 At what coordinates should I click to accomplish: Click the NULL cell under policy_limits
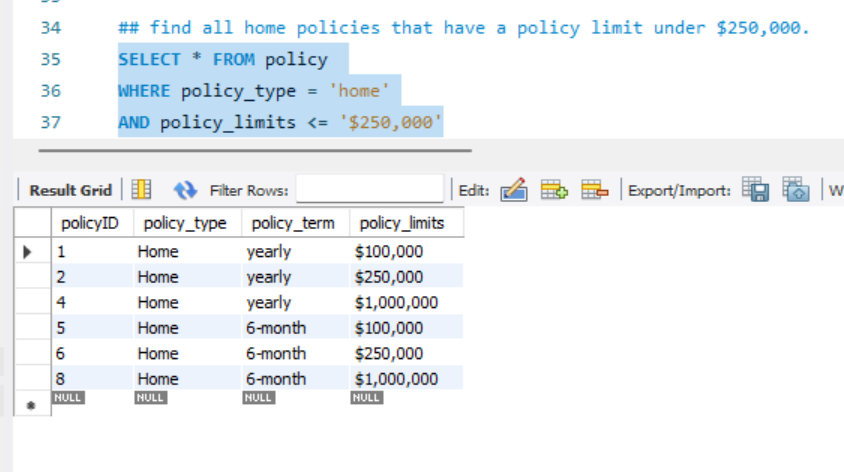point(367,398)
